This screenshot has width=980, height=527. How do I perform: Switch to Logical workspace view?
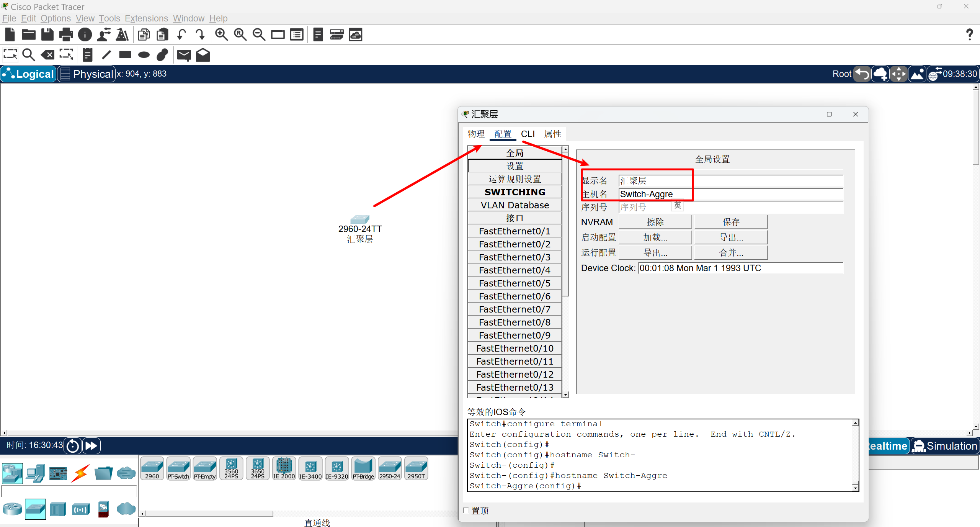(x=28, y=74)
